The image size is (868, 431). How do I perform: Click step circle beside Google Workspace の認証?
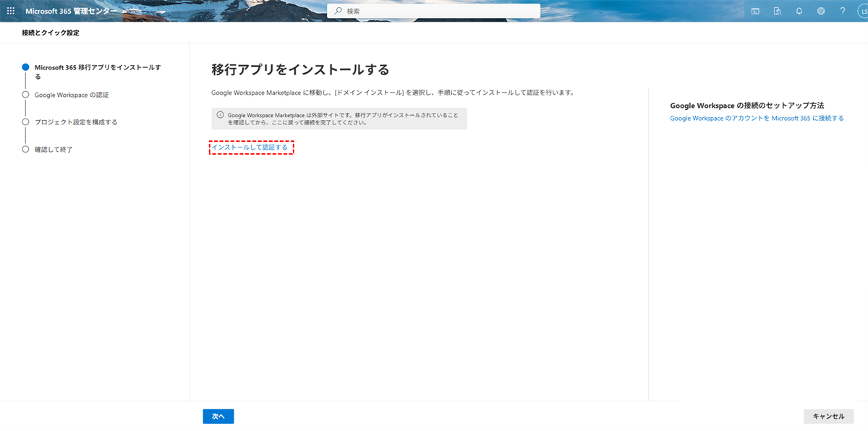(x=25, y=94)
